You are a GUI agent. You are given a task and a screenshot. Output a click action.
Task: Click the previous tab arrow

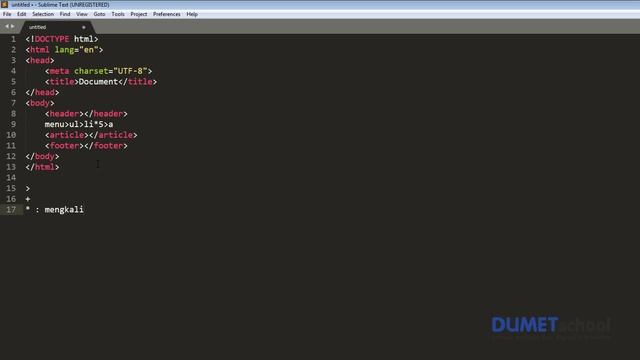tap(7, 27)
